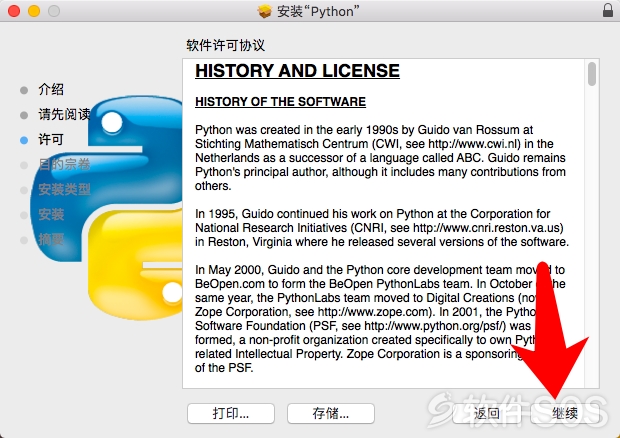The height and width of the screenshot is (438, 620).
Task: Click the http://www.cnri.reston.va.us URL text
Action: tap(486, 228)
